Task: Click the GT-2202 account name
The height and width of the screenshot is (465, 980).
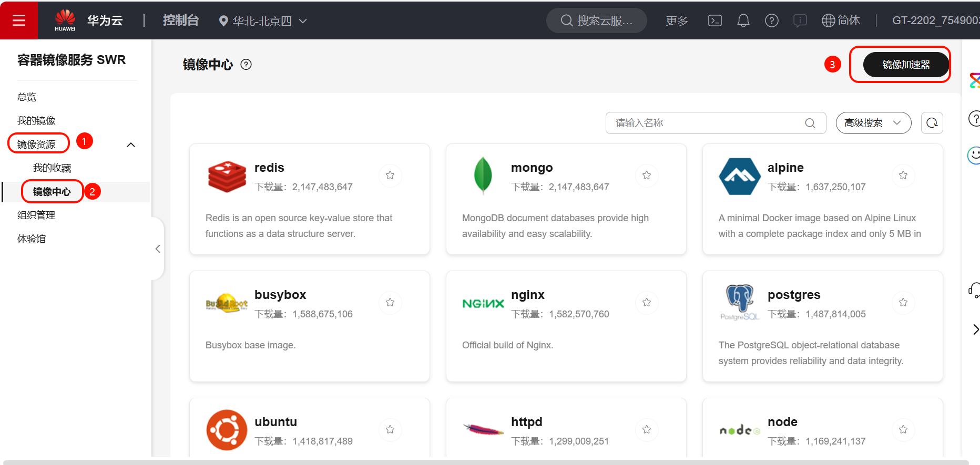Action: click(x=936, y=20)
